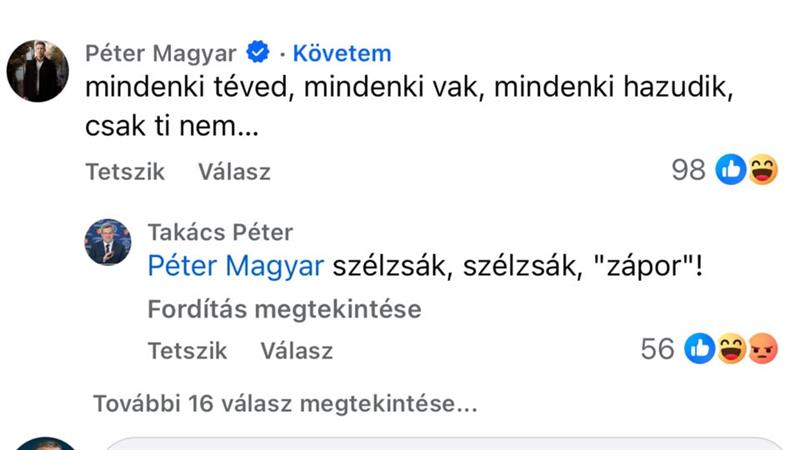
Task: Click "Követem" next to Péter Magyar
Action: coord(342,53)
